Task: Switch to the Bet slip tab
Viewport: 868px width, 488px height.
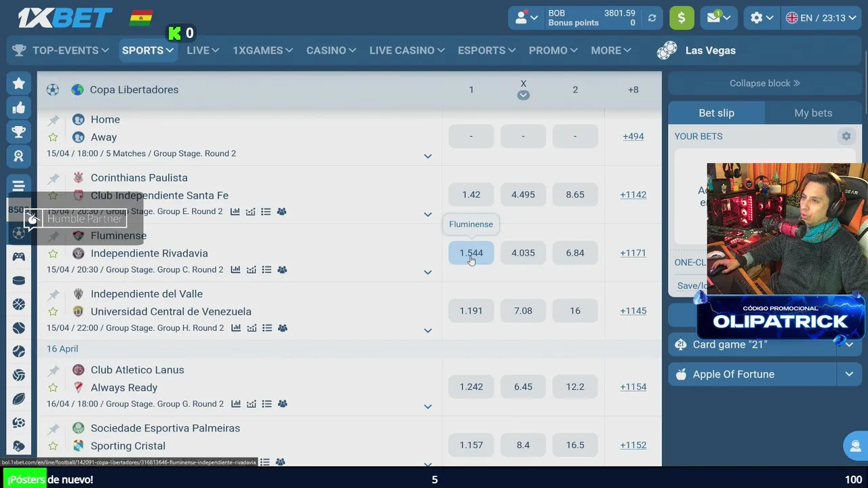Action: point(716,113)
